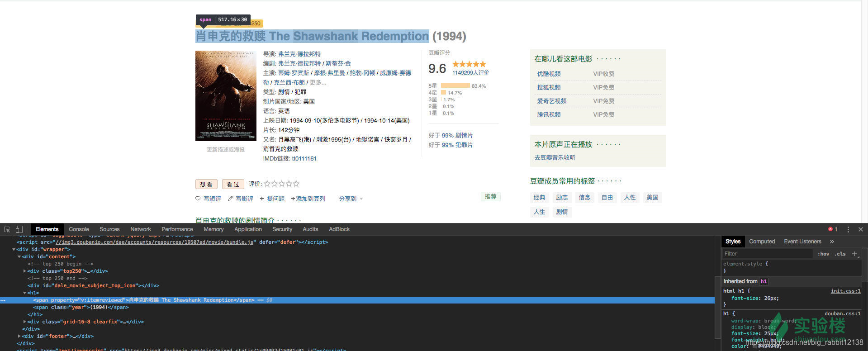Click ellipsis beside selected span row
The width and height of the screenshot is (868, 351).
point(3,300)
